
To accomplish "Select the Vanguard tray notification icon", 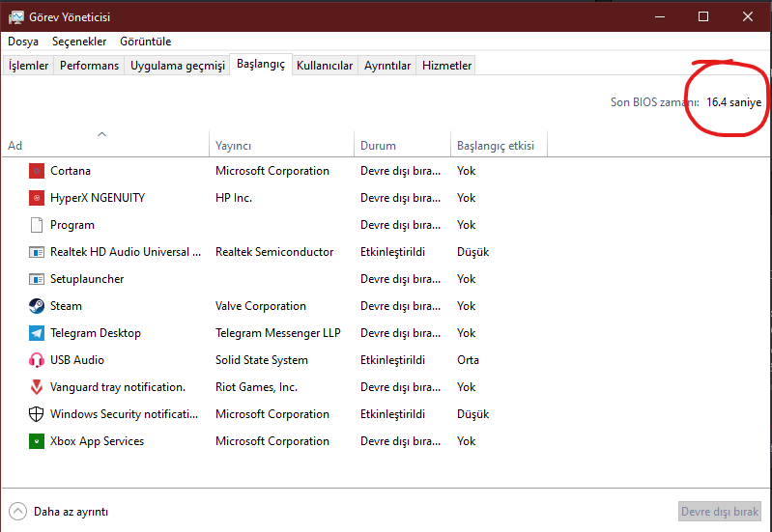I will coord(37,387).
